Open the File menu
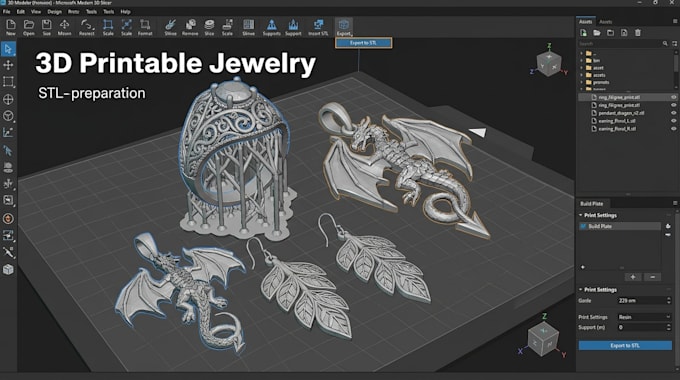This screenshot has width=680, height=380. point(6,12)
